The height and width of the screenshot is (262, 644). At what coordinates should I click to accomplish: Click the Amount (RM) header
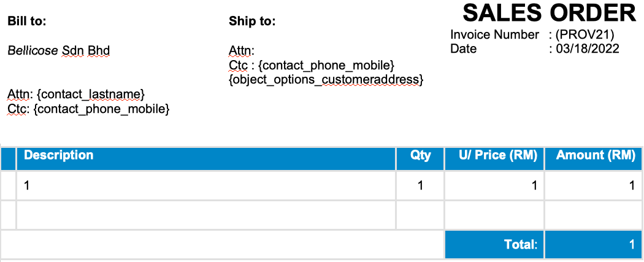(x=593, y=158)
